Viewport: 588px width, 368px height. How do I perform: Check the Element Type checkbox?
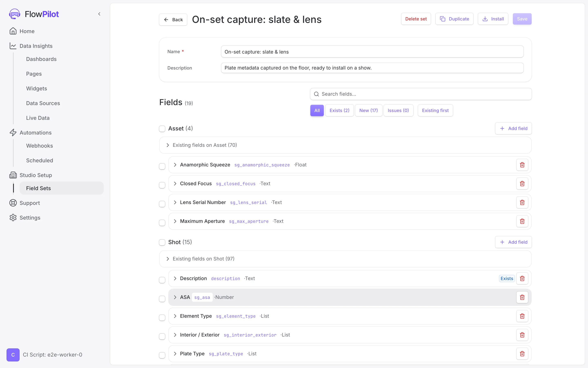(162, 318)
